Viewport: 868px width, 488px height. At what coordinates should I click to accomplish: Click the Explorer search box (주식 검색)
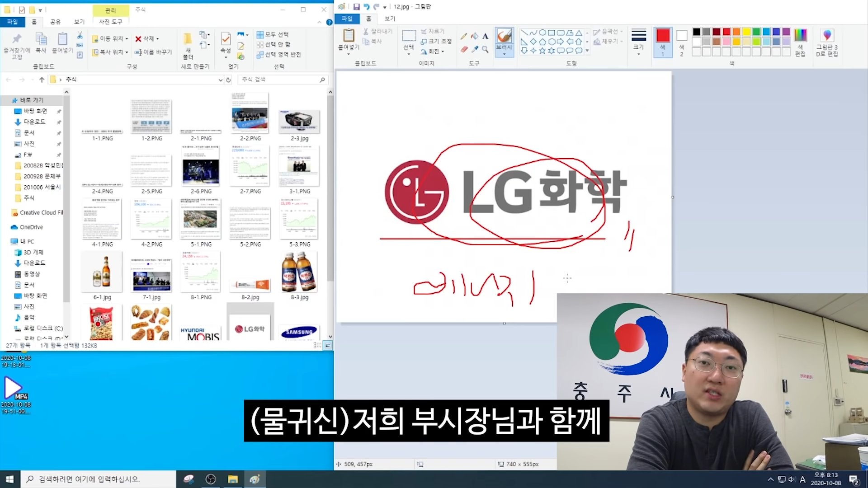[283, 80]
